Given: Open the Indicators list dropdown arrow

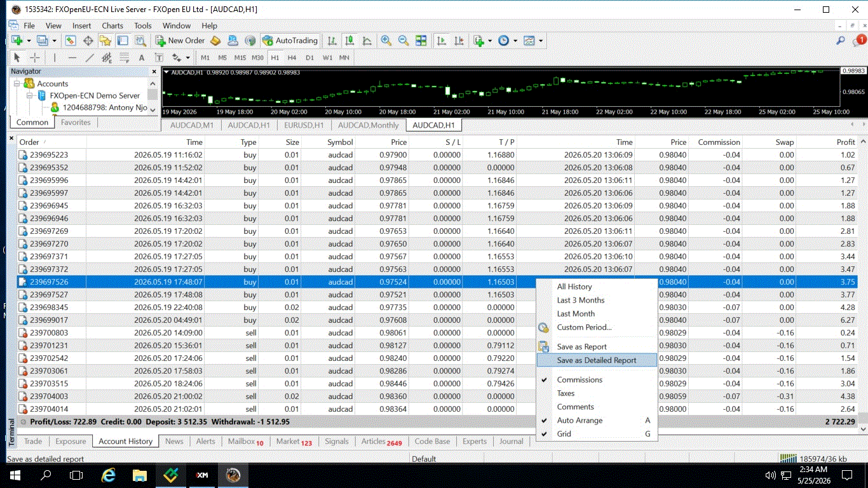Looking at the screenshot, I should (490, 41).
